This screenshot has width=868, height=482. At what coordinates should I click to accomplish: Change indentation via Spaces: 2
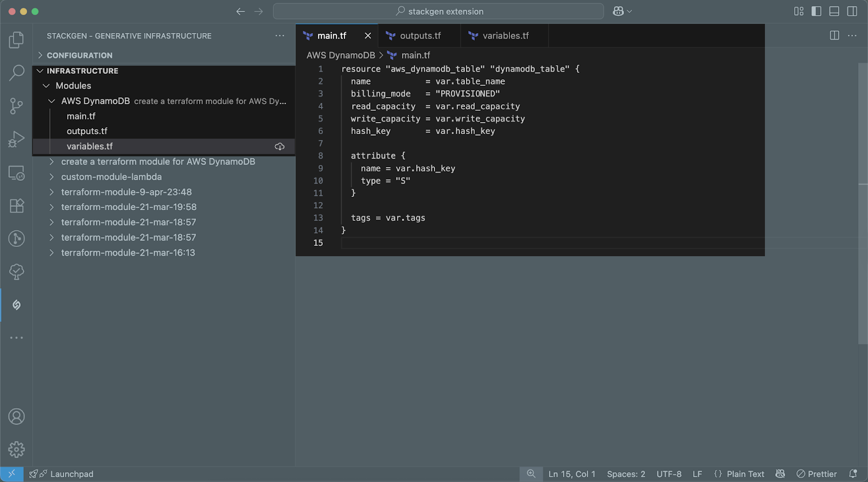point(626,474)
